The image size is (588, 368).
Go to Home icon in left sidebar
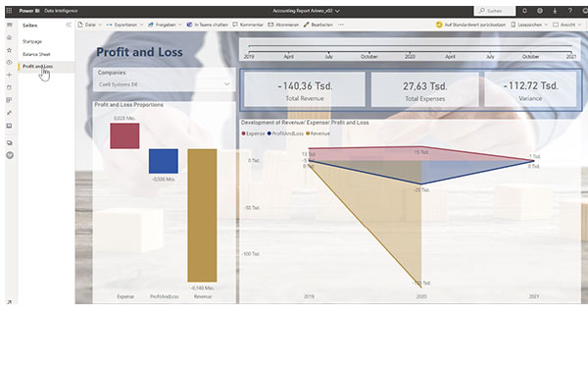click(x=10, y=37)
